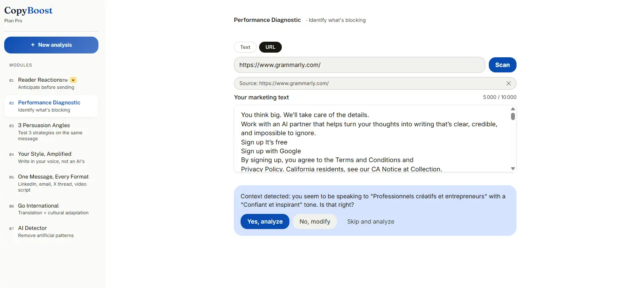Switch to the Text input tab
This screenshot has width=644, height=288.
click(245, 47)
